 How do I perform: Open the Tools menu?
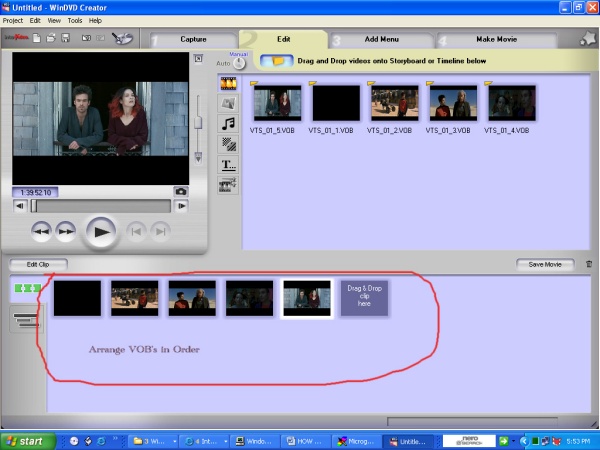[x=76, y=20]
